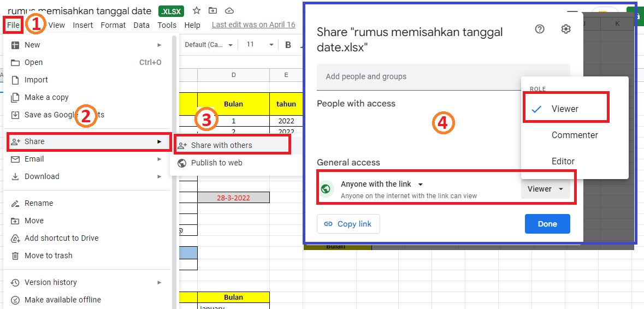Open Anyone with the link dropdown
The image size is (644, 309).
point(382,184)
